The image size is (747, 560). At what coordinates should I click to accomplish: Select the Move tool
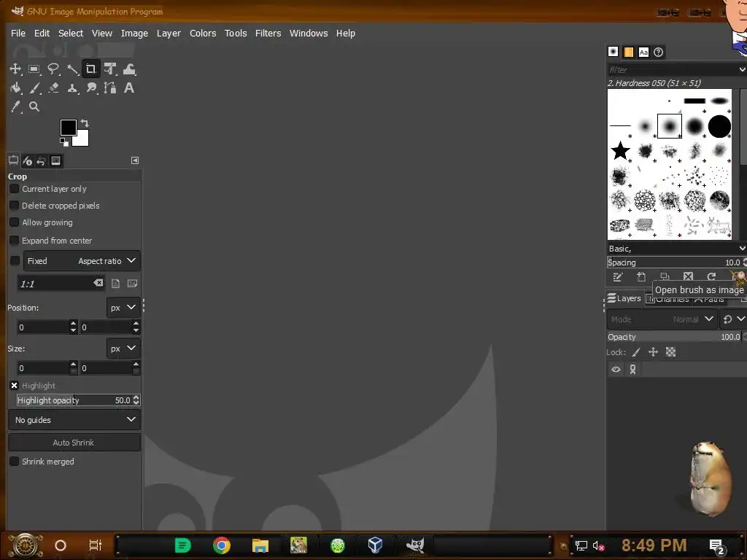(x=15, y=69)
